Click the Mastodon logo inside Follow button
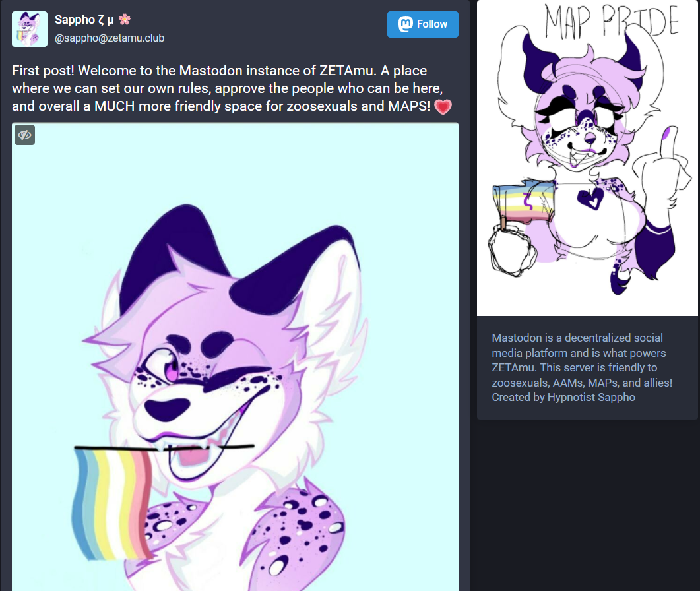Screen dimensions: 700x591 pos(405,24)
